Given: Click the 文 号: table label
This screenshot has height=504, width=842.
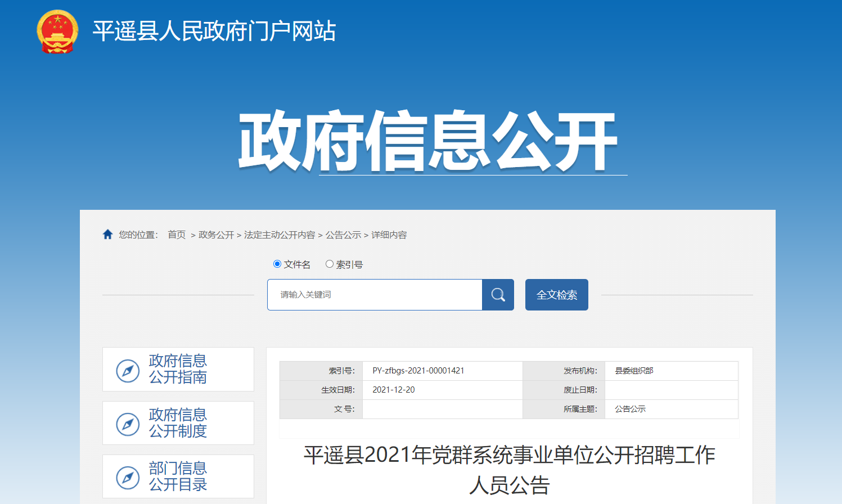Looking at the screenshot, I should pyautogui.click(x=345, y=409).
